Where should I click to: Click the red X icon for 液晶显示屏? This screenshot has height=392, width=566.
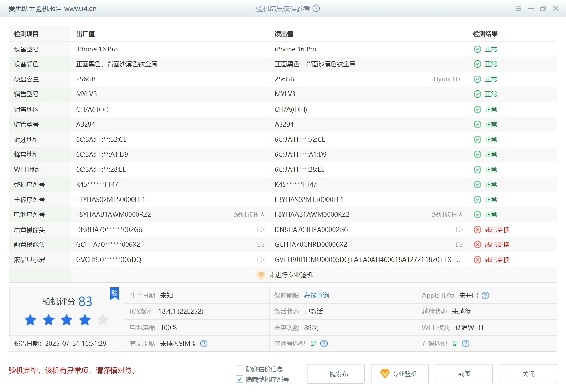tap(477, 260)
